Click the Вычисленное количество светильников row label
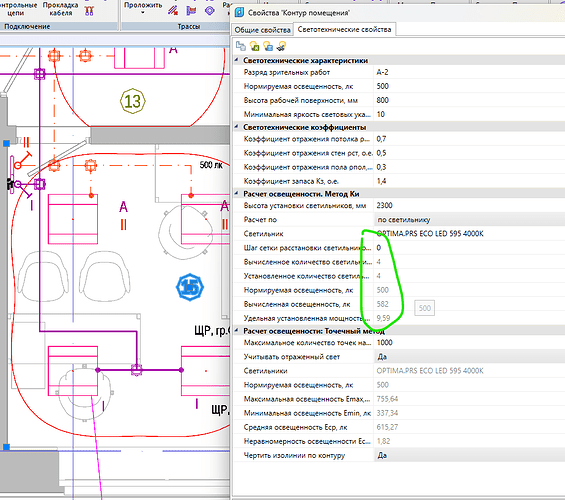 click(307, 262)
